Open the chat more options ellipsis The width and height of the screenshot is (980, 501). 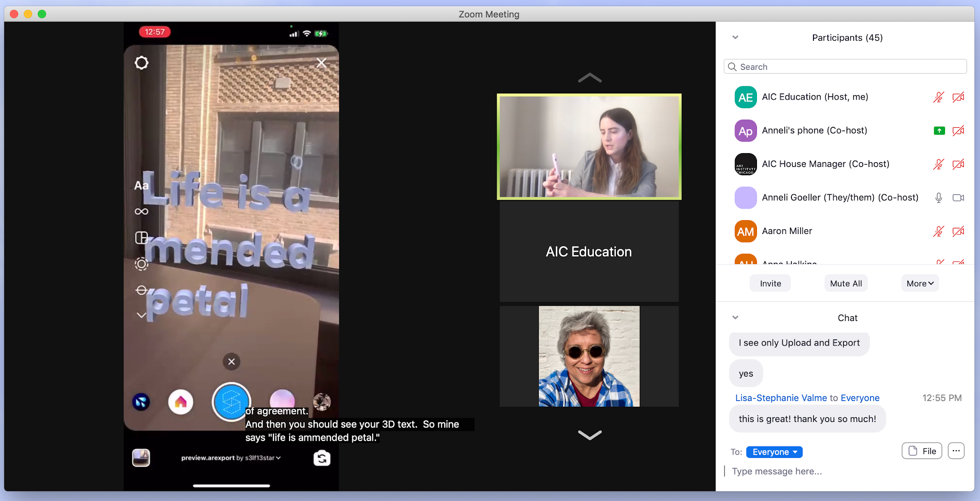click(x=956, y=451)
